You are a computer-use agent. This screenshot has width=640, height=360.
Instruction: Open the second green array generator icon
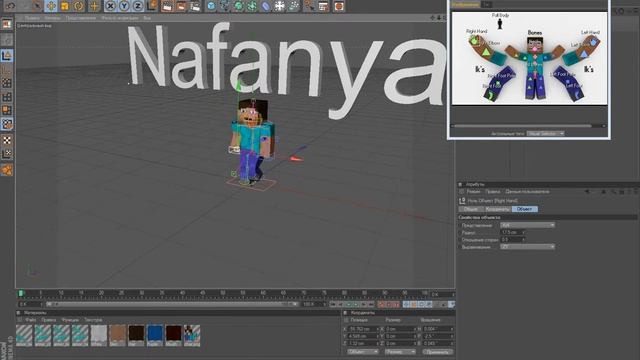tap(252, 6)
